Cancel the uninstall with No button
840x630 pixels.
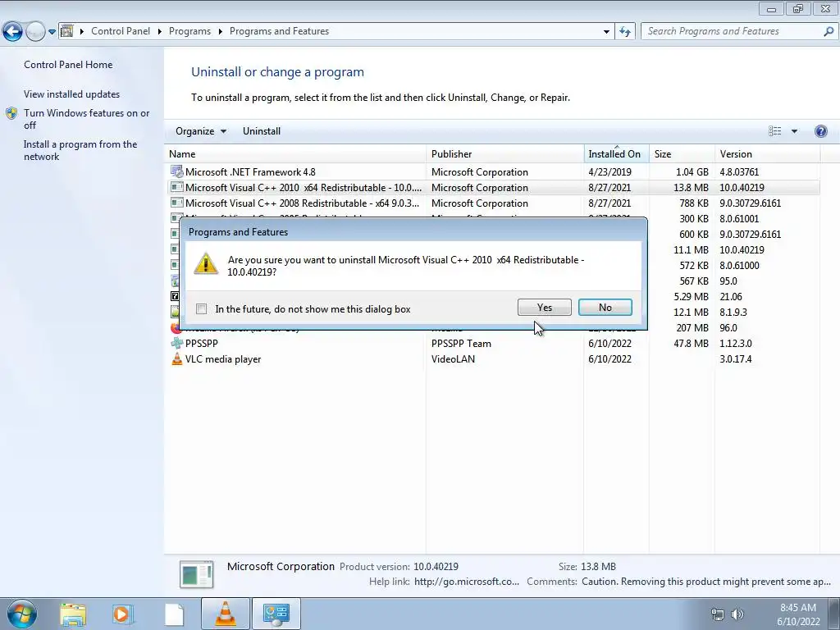605,308
